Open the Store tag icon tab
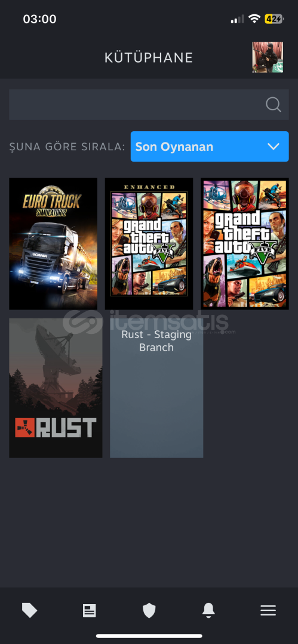The height and width of the screenshot is (644, 298). pos(30,611)
